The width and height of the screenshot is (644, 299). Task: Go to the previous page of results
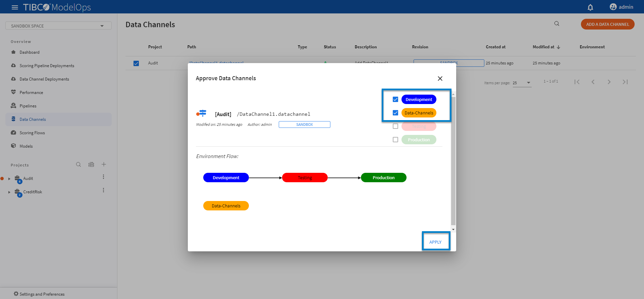593,82
